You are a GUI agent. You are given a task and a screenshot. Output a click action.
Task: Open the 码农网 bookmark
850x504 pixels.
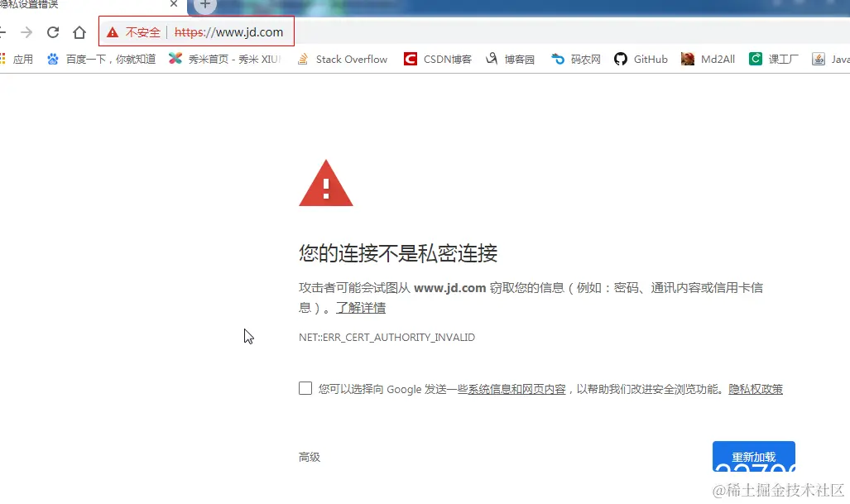click(x=574, y=59)
